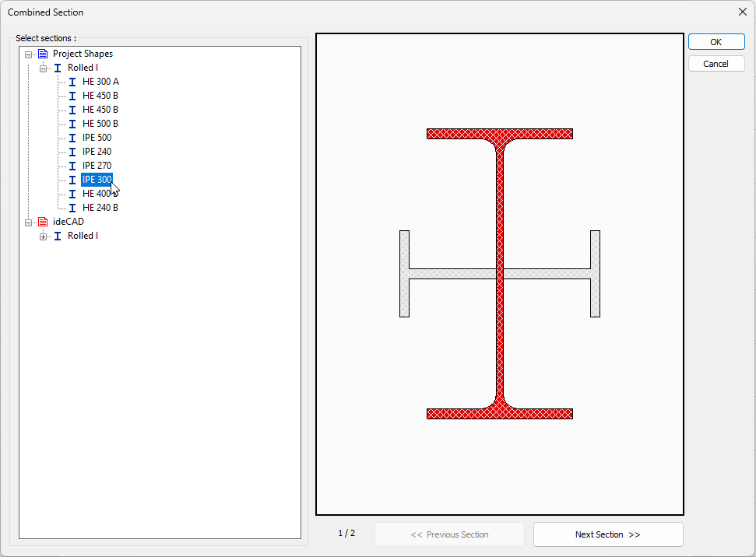Click the I-beam icon beside IPE 500
Screen dimensions: 756x557
[72, 138]
